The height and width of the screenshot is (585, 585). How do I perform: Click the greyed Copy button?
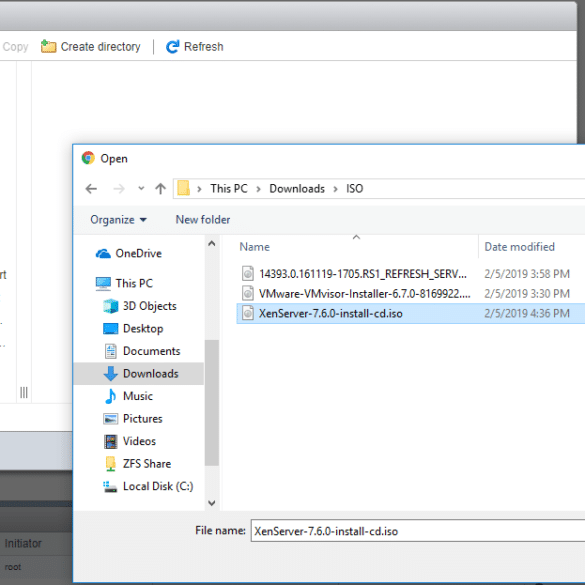(15, 47)
